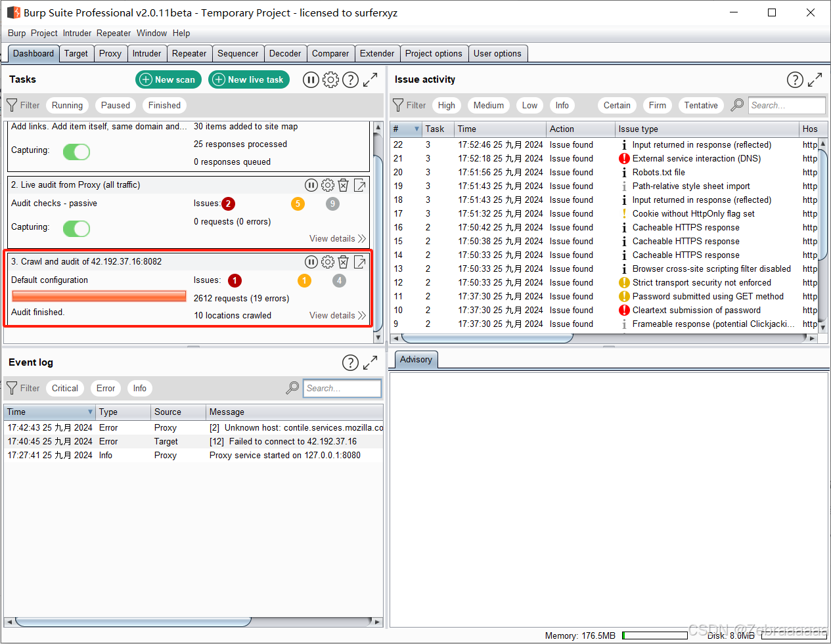Viewport: 831px width, 644px height.
Task: Sort issues by the # column arrow
Action: [416, 129]
